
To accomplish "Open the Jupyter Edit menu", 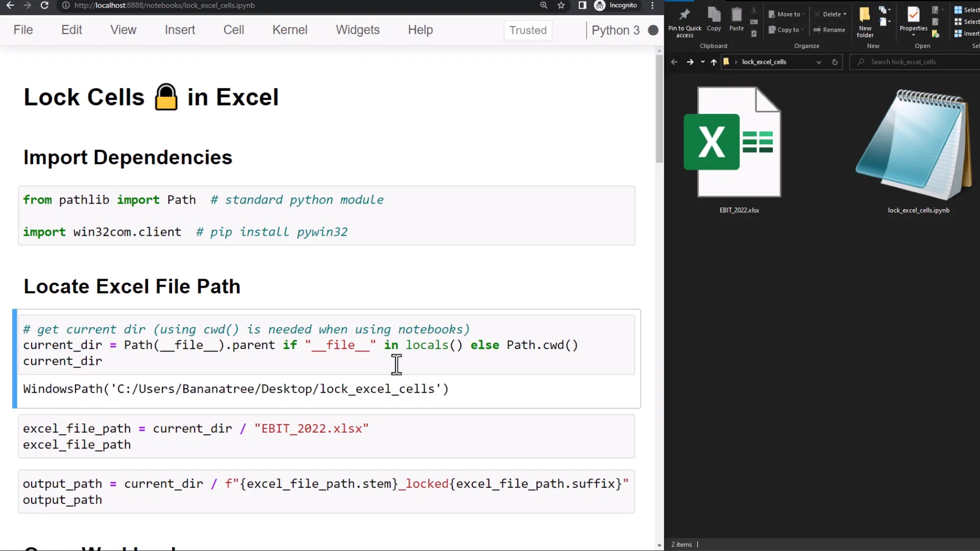I will point(71,30).
